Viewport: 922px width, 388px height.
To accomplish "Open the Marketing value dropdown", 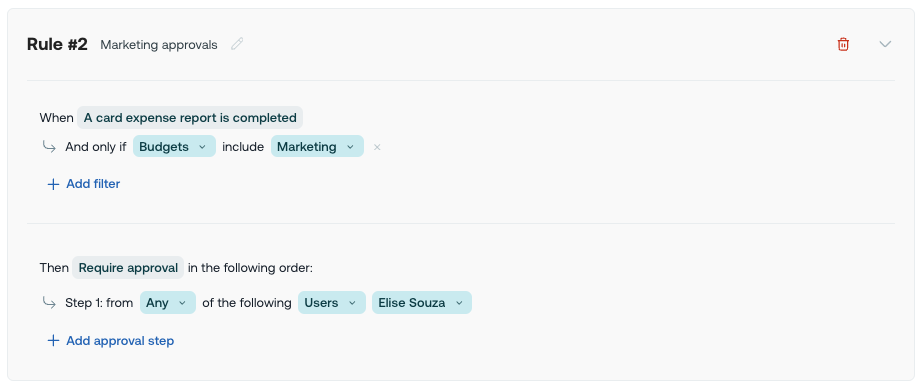I will click(x=317, y=146).
